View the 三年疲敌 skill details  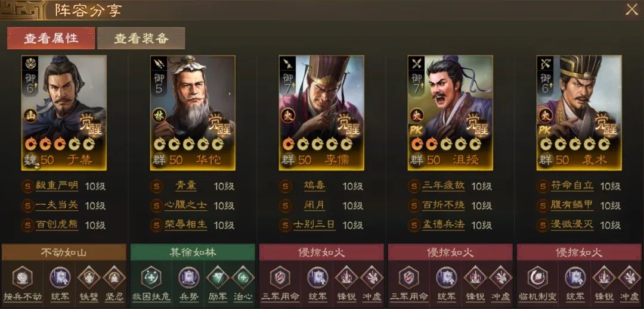[444, 186]
